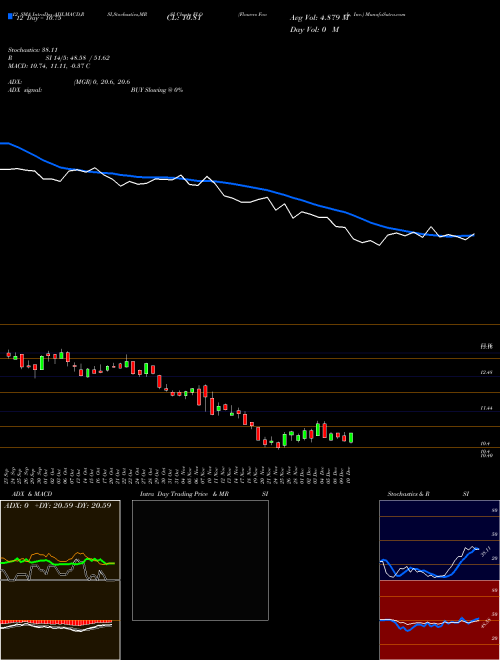
Task: Click the 'Intra Day Trading Price & MR' title
Action: pyautogui.click(x=185, y=494)
